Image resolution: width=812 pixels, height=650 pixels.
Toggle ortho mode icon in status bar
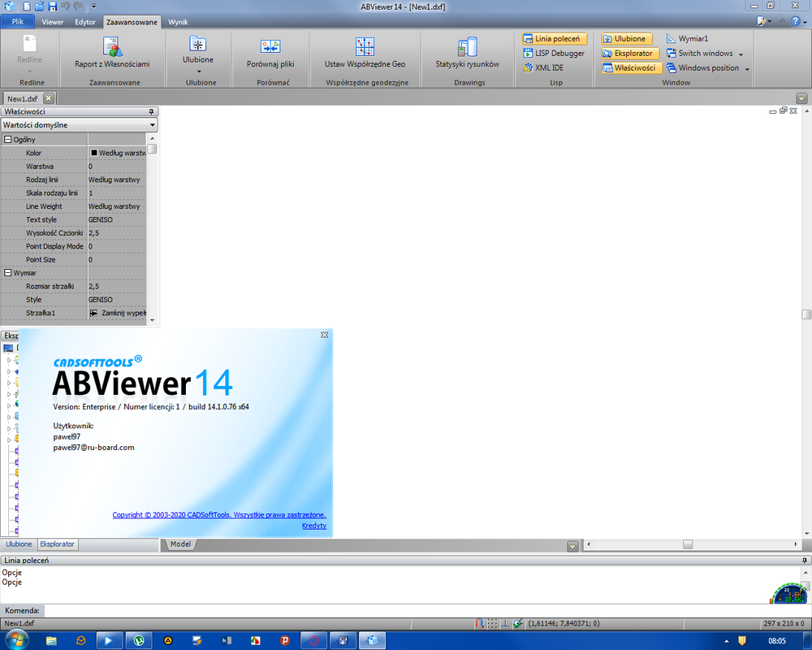point(505,623)
